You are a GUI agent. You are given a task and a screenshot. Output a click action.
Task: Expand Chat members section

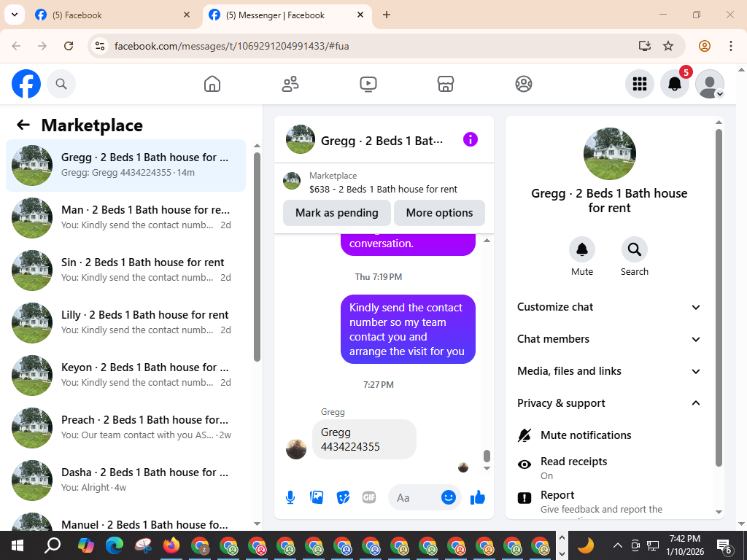pos(608,339)
